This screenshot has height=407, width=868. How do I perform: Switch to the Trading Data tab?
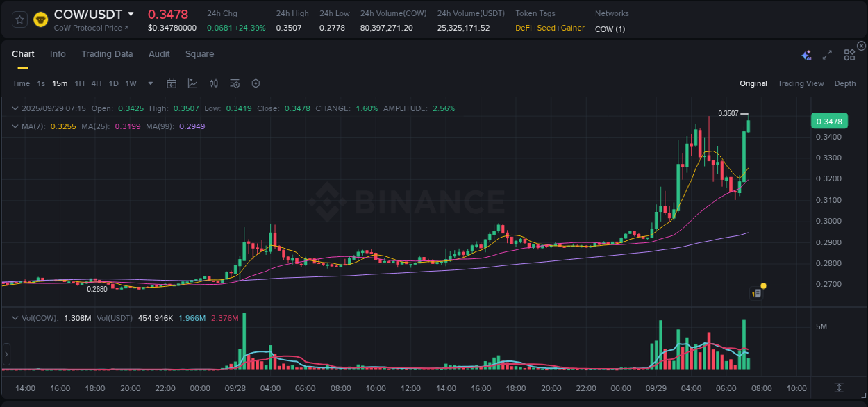click(x=107, y=53)
